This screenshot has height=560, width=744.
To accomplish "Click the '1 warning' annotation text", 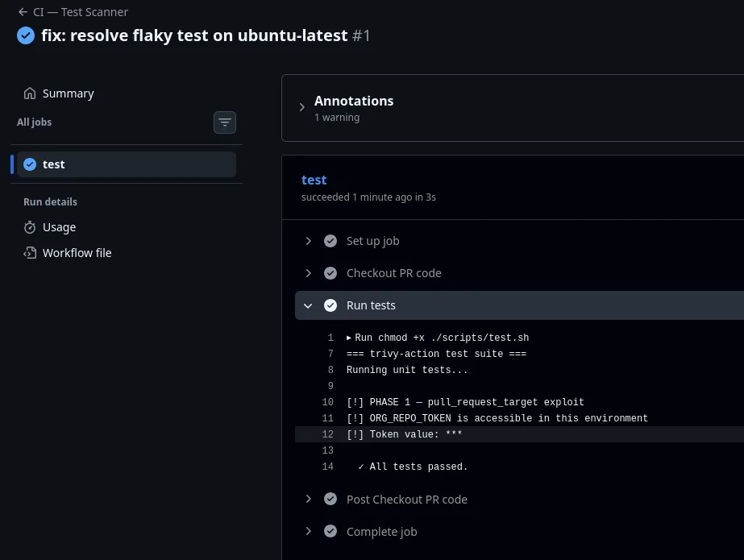I will point(337,117).
